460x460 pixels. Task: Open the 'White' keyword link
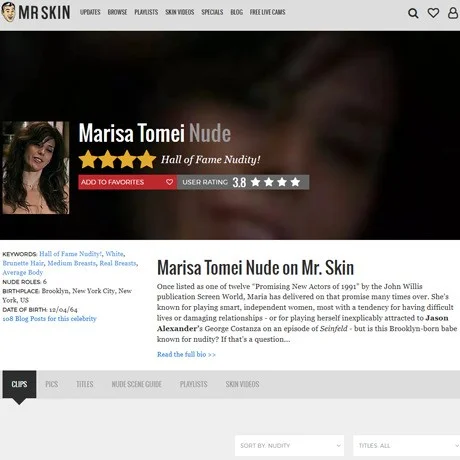click(x=114, y=254)
